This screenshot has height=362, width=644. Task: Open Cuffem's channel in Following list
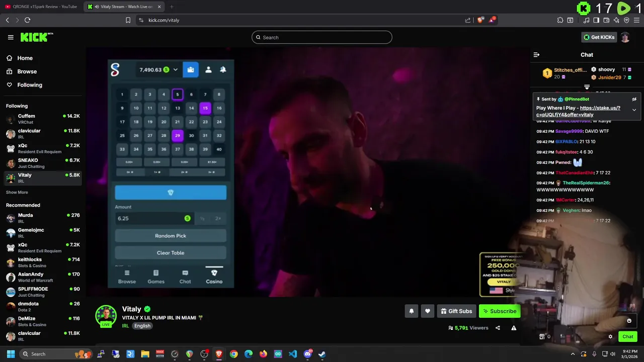pos(43,119)
